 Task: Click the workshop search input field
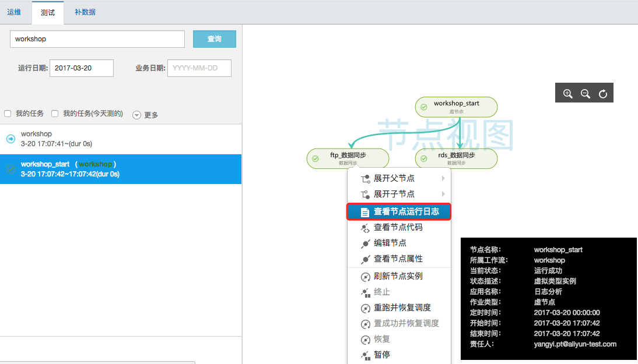click(97, 39)
